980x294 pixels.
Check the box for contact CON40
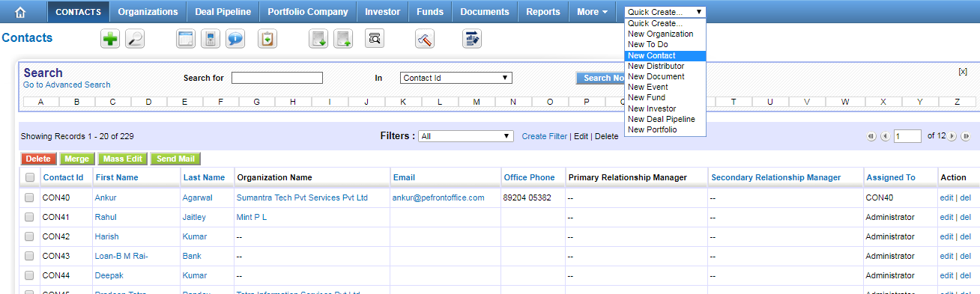click(x=29, y=197)
